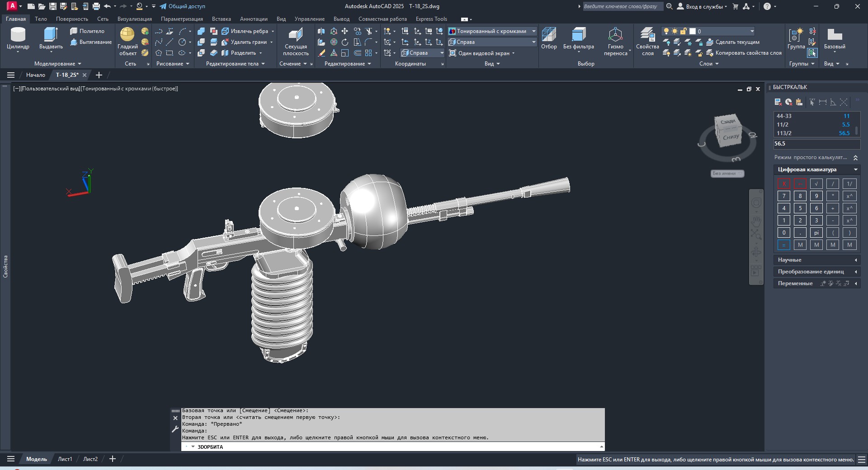
Task: Open Секущая плоскость section plane tool
Action: pos(296,41)
